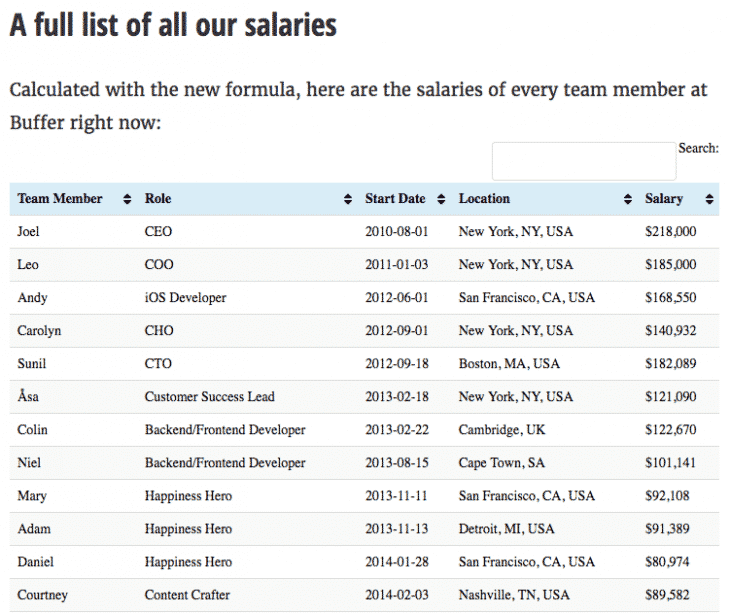Click the sort arrows in Role column header
This screenshot has width=730, height=613.
[347, 199]
